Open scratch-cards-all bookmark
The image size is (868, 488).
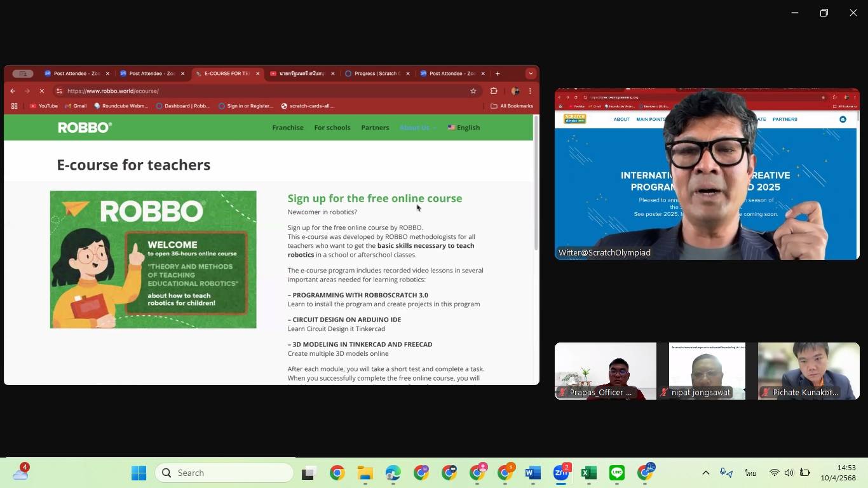point(308,106)
